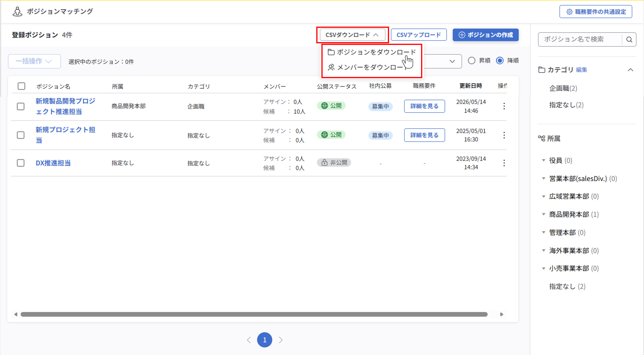Filter by 企画職(2) category
Screen dimensions: 644x355
(x=563, y=88)
